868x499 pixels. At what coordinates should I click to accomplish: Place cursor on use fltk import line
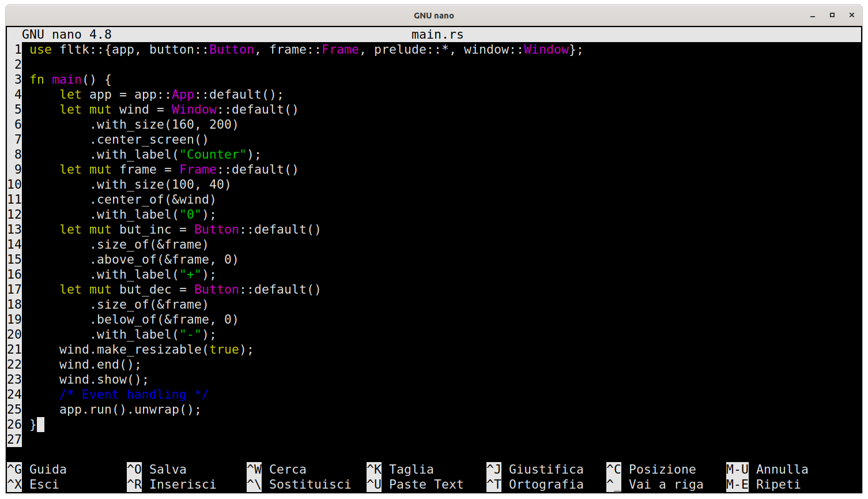(307, 50)
